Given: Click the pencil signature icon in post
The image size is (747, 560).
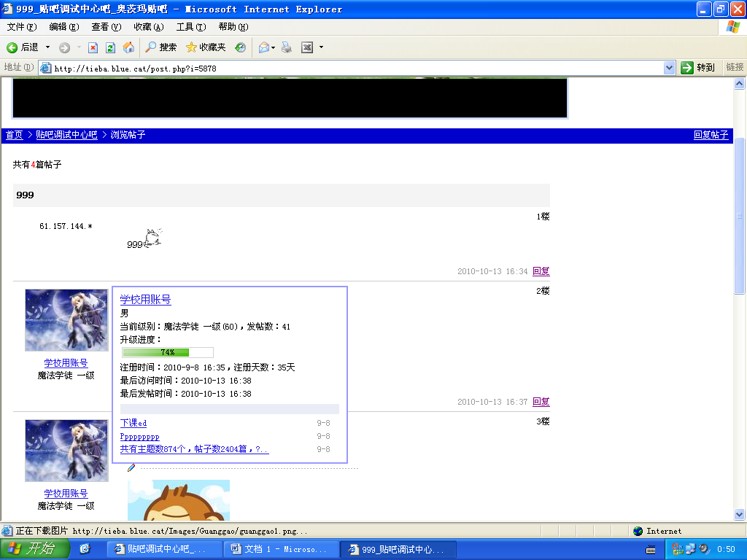Looking at the screenshot, I should [x=131, y=467].
